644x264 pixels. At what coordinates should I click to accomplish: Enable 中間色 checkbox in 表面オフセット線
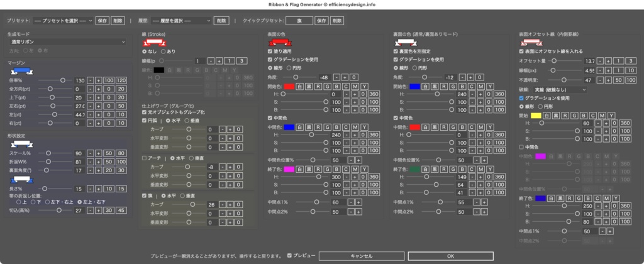click(521, 147)
